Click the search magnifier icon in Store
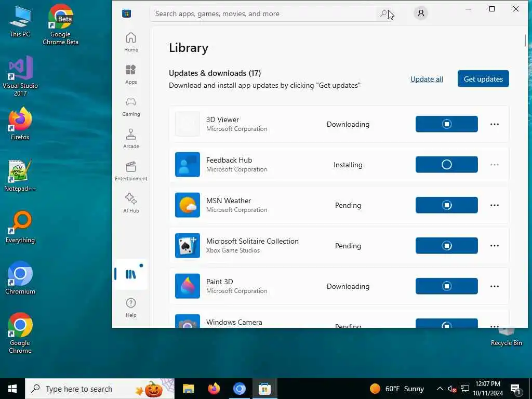 [x=383, y=14]
